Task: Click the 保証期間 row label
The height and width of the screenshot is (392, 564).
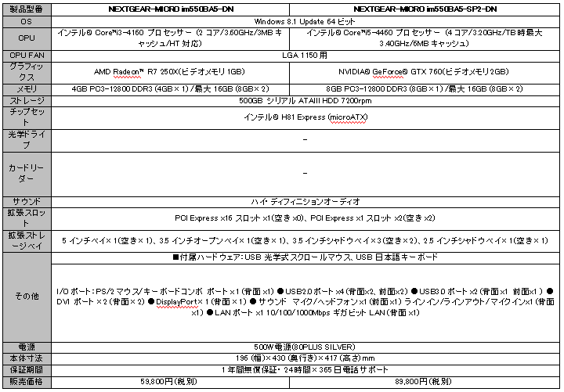Action: point(27,370)
